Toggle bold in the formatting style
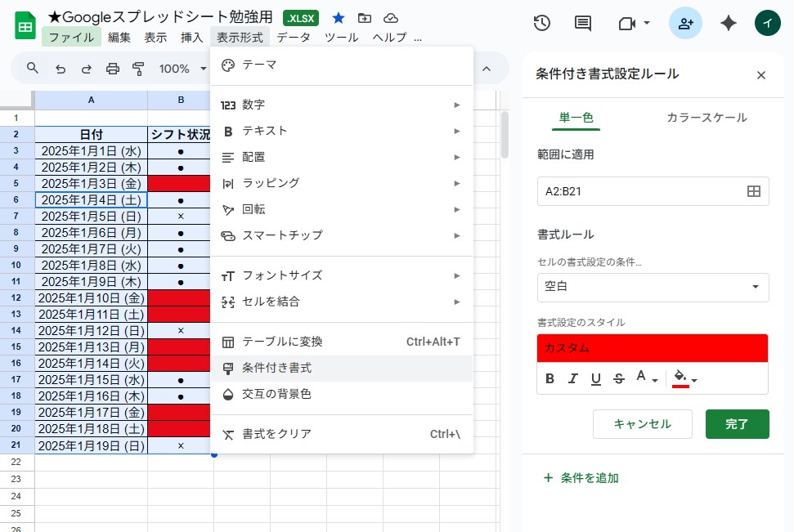This screenshot has width=794, height=532. (x=550, y=378)
